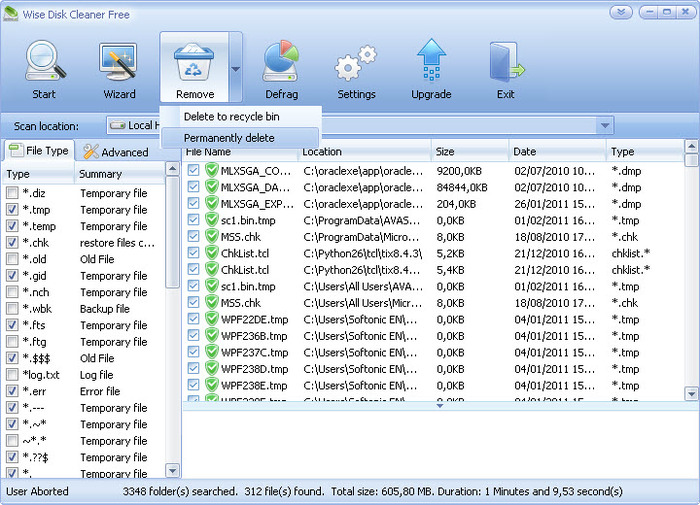Click the shield icon beside MSS.chk in ProgramData
This screenshot has height=505, width=700.
(211, 237)
